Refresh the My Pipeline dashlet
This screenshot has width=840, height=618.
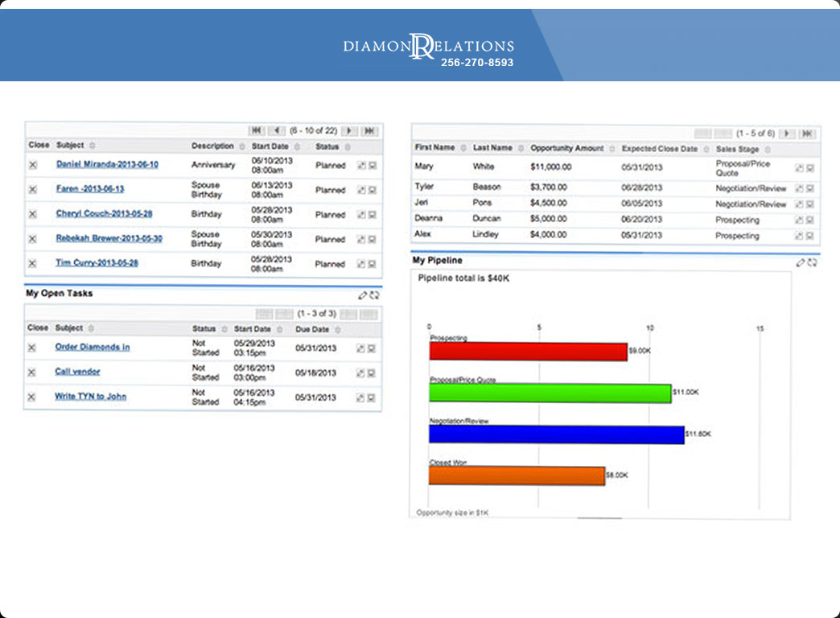pyautogui.click(x=812, y=262)
